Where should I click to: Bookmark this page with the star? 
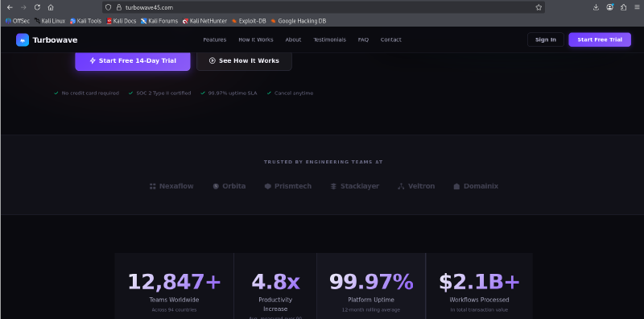(x=539, y=7)
